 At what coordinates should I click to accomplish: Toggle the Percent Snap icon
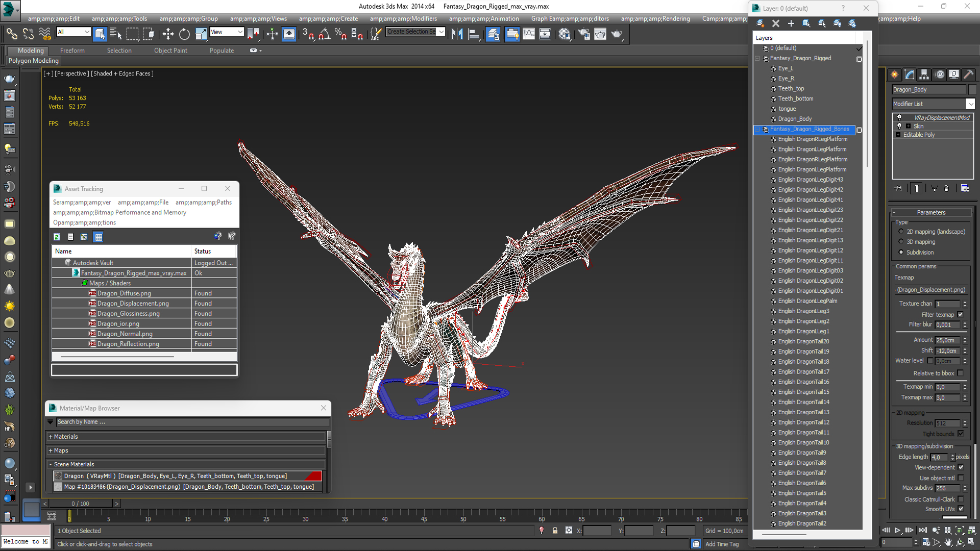(340, 34)
